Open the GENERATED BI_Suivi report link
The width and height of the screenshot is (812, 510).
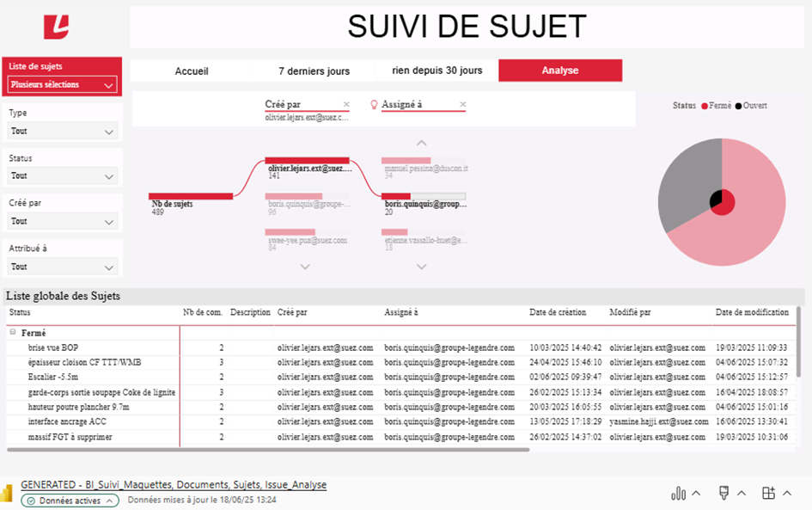coord(174,484)
